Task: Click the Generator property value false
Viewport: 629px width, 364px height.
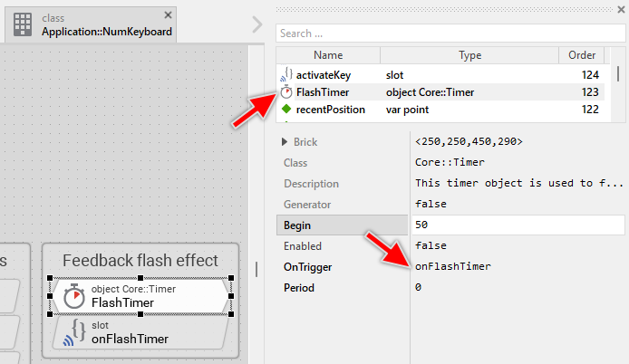Action: 430,205
